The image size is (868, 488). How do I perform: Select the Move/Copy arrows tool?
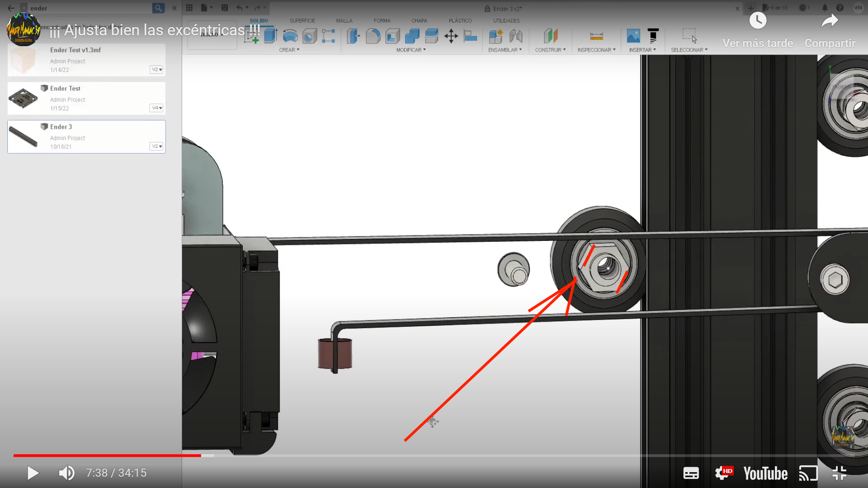click(451, 36)
